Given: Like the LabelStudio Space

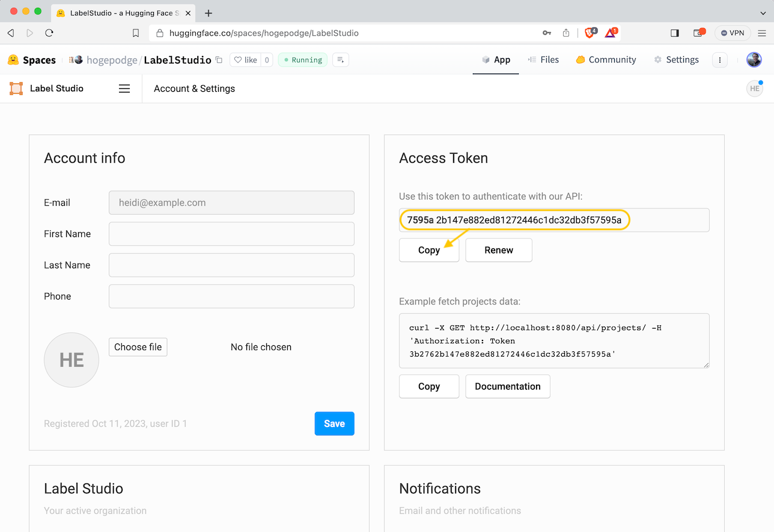Looking at the screenshot, I should pos(245,60).
